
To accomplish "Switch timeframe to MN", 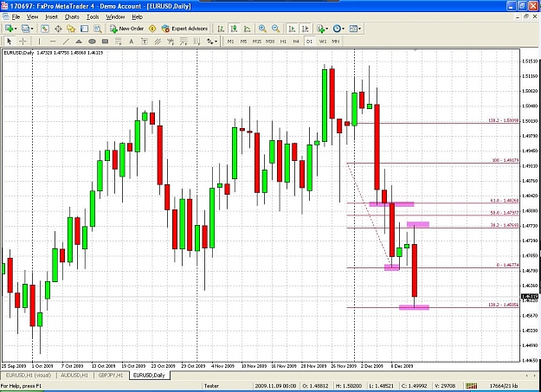I will click(335, 42).
